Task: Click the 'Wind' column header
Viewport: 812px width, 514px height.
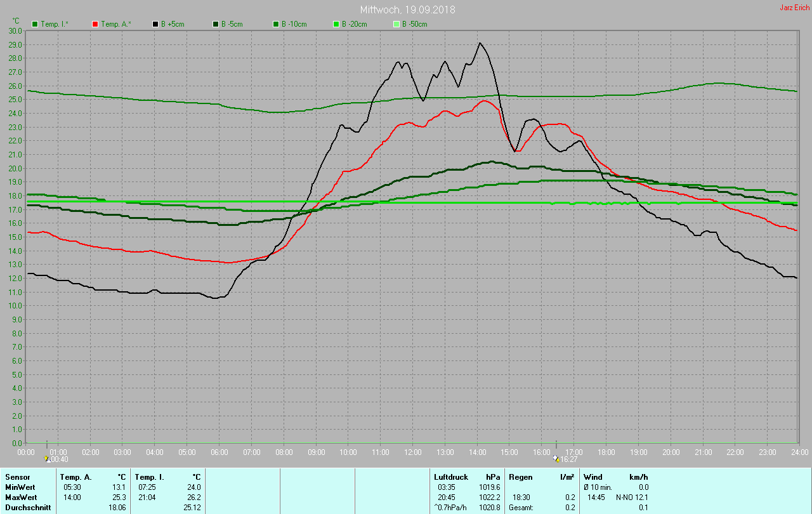Action: pos(593,477)
